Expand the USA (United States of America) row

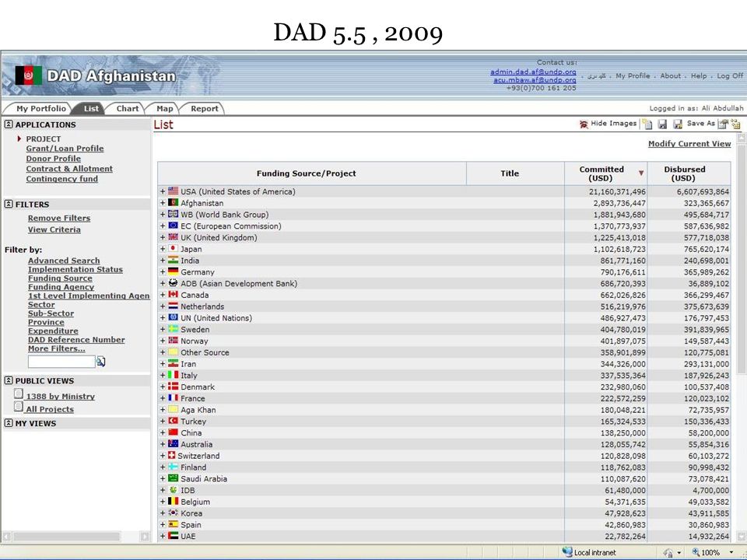[x=163, y=191]
